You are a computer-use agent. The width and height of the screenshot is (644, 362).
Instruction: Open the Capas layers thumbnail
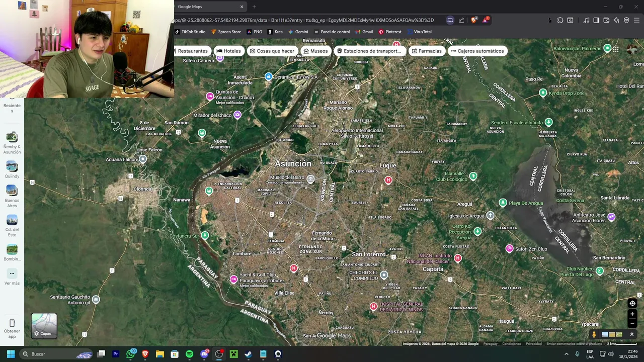pyautogui.click(x=44, y=326)
